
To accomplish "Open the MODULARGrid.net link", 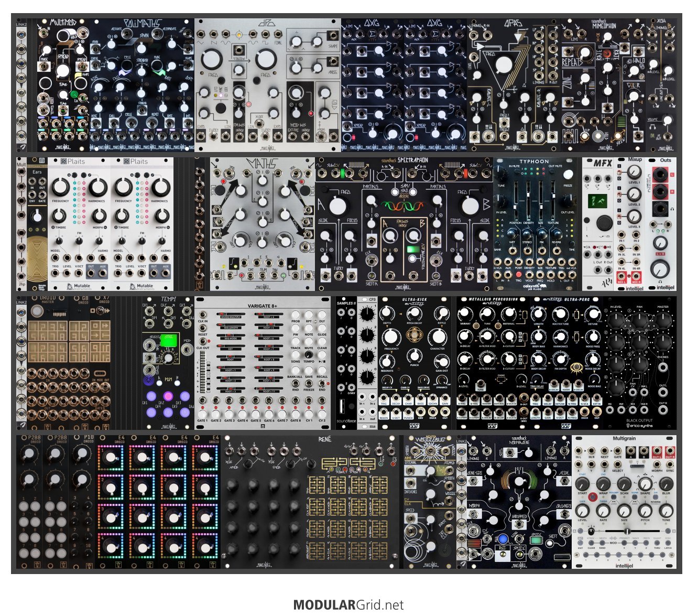I will coord(348,605).
